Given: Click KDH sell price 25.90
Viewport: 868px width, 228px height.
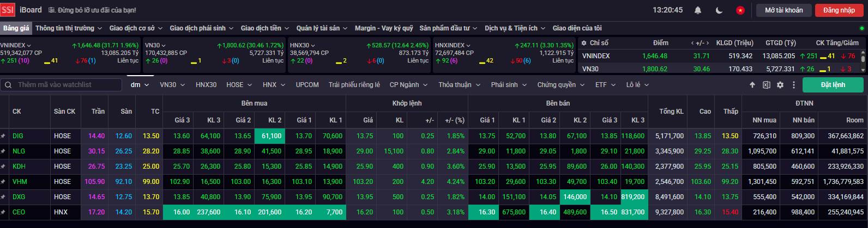Looking at the screenshot, I should [x=487, y=166].
